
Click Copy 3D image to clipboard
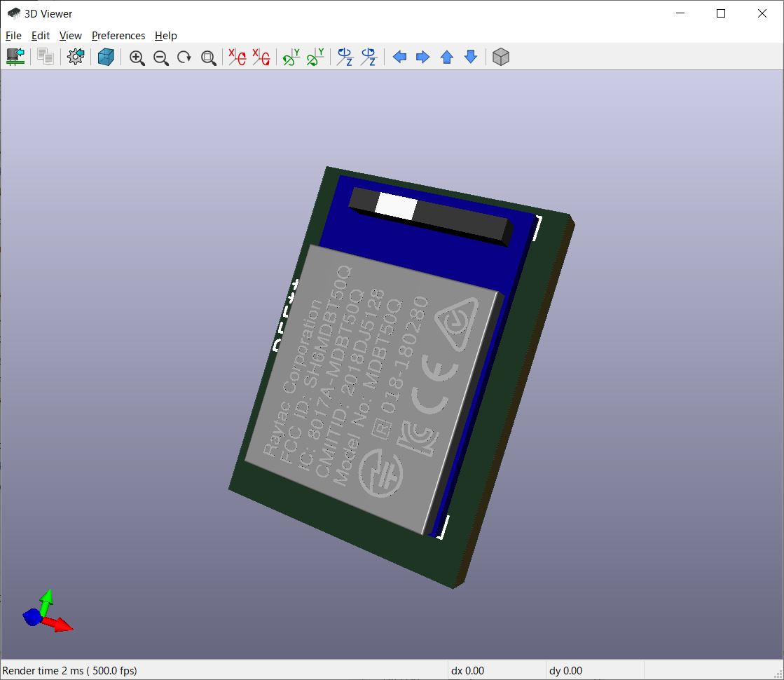coord(46,57)
